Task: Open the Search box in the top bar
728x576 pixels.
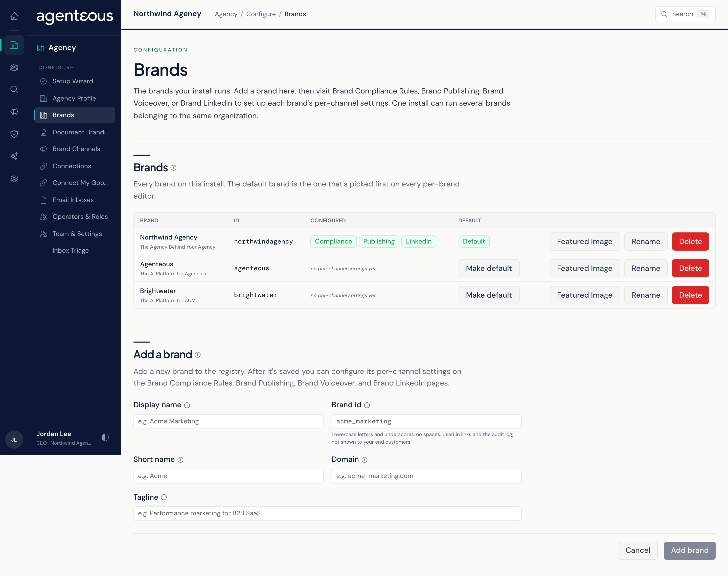Action: pos(685,14)
